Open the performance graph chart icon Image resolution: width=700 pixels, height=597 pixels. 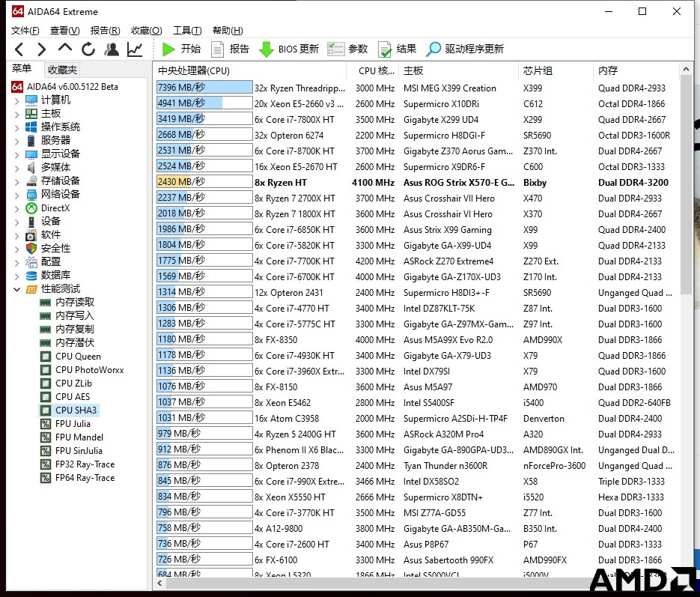coord(135,49)
